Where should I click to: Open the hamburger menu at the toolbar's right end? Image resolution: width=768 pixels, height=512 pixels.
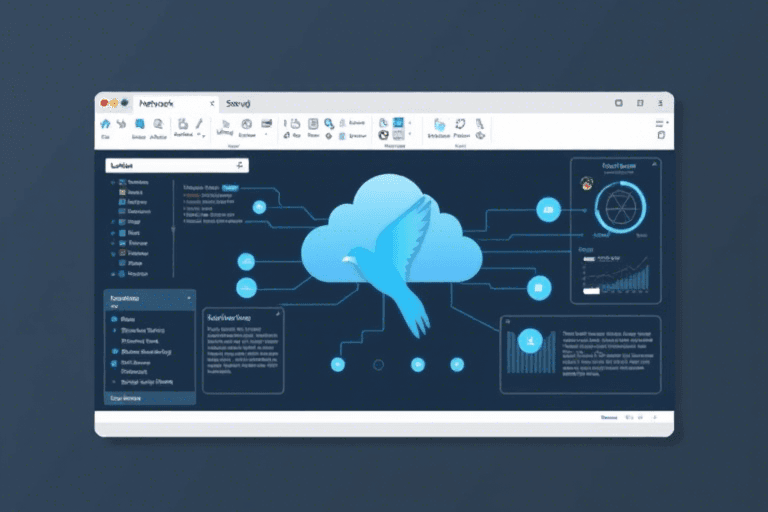click(x=660, y=125)
